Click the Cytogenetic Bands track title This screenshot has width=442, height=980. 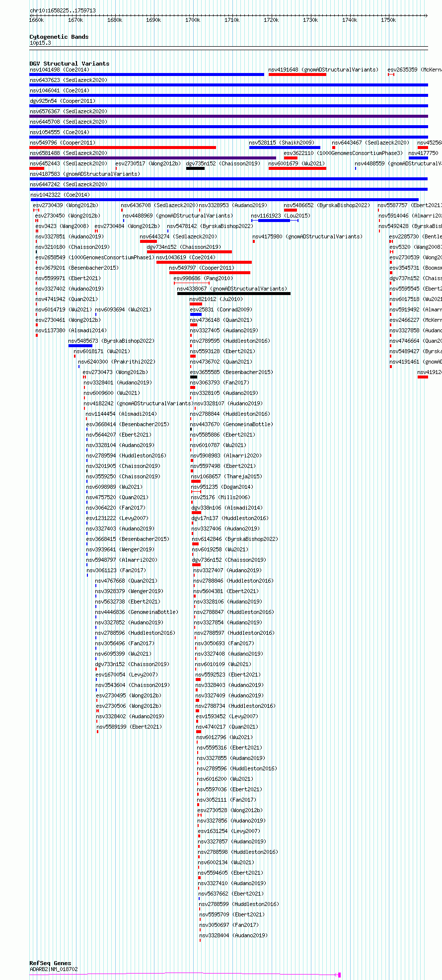click(59, 37)
